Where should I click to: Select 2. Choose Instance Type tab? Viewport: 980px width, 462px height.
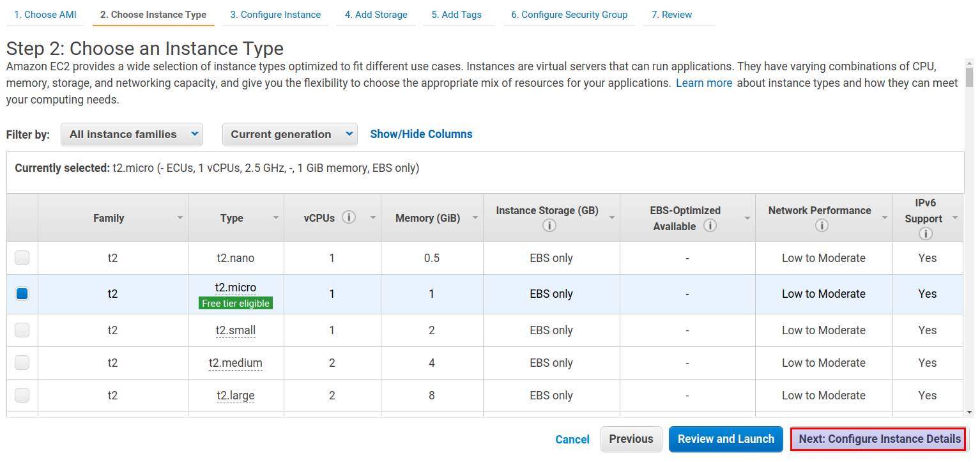(x=153, y=14)
